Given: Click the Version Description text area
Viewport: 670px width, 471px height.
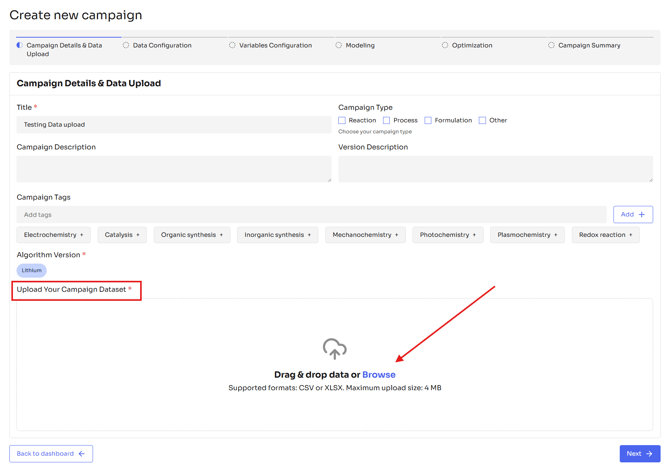Looking at the screenshot, I should (x=496, y=169).
